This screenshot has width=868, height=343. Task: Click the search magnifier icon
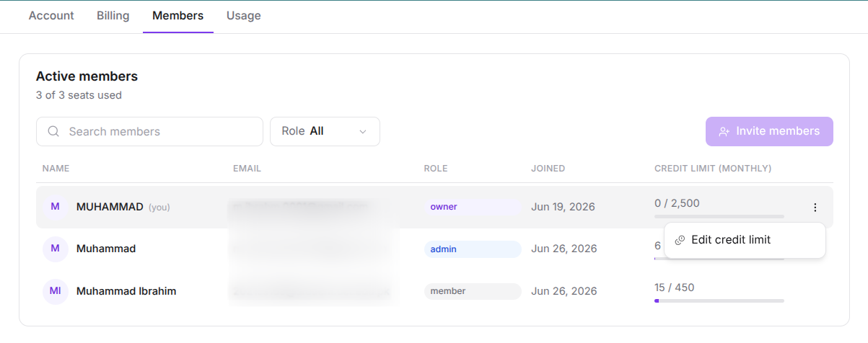(53, 132)
